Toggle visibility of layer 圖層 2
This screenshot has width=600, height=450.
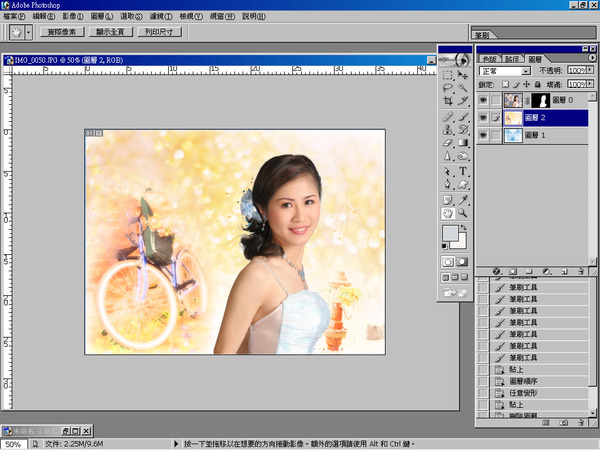coord(485,118)
